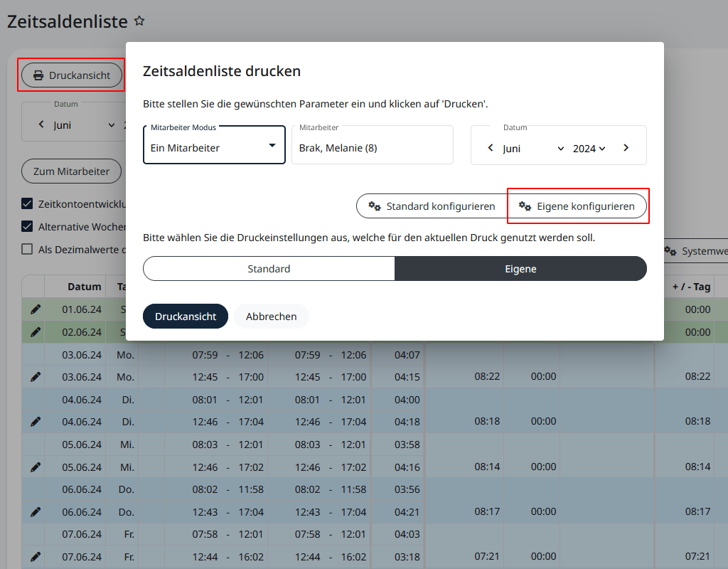The height and width of the screenshot is (569, 728).
Task: Click Druckansicht button in the dialog
Action: (185, 317)
